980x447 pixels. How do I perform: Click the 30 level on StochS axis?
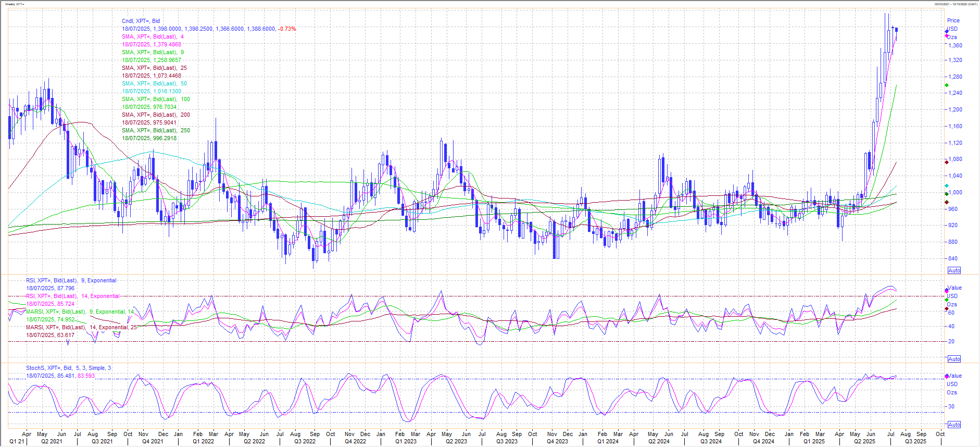[x=951, y=407]
